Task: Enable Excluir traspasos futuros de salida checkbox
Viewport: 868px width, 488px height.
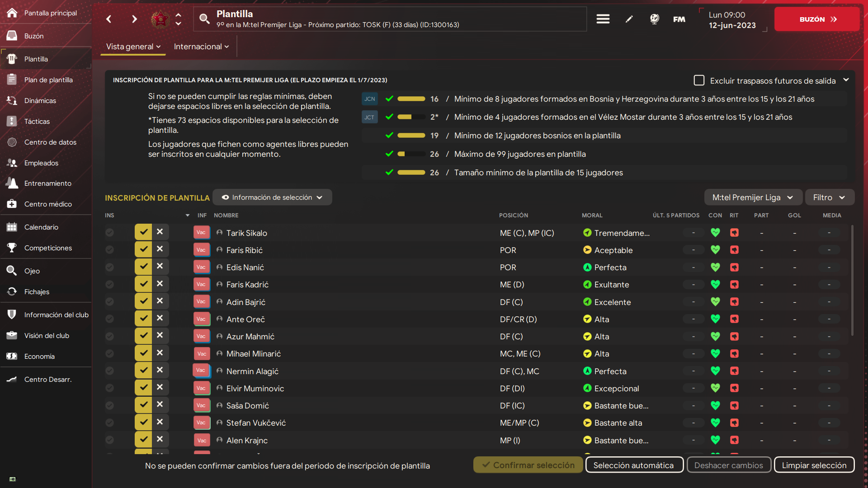Action: tap(699, 80)
